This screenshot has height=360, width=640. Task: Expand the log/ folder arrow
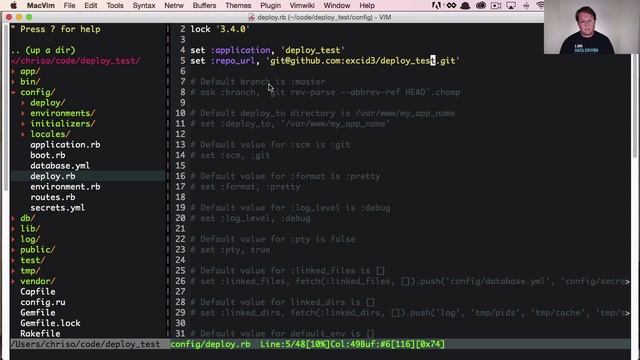[14, 240]
